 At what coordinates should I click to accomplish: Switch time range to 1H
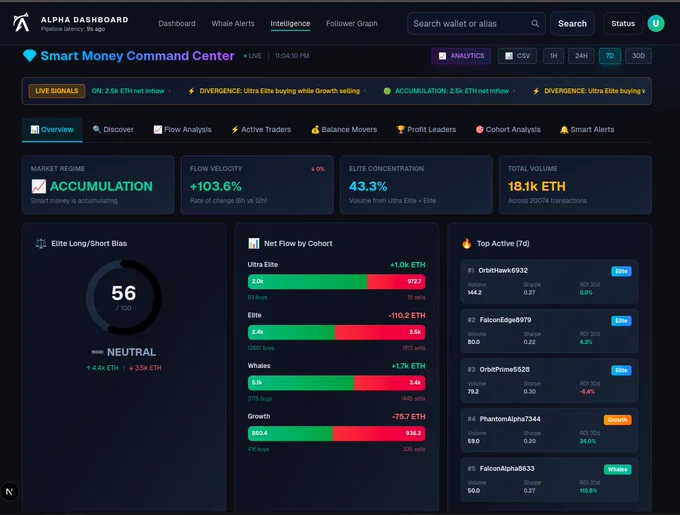coord(551,56)
